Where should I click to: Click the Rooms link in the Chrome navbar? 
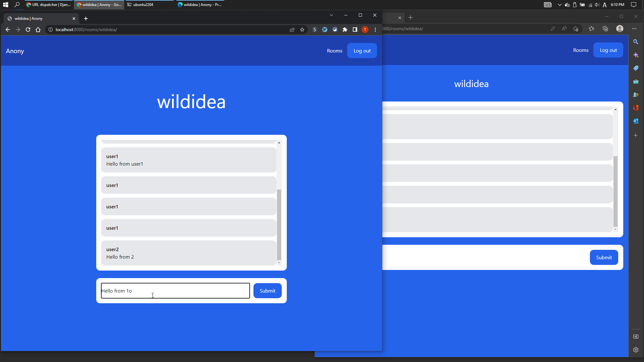click(334, 51)
